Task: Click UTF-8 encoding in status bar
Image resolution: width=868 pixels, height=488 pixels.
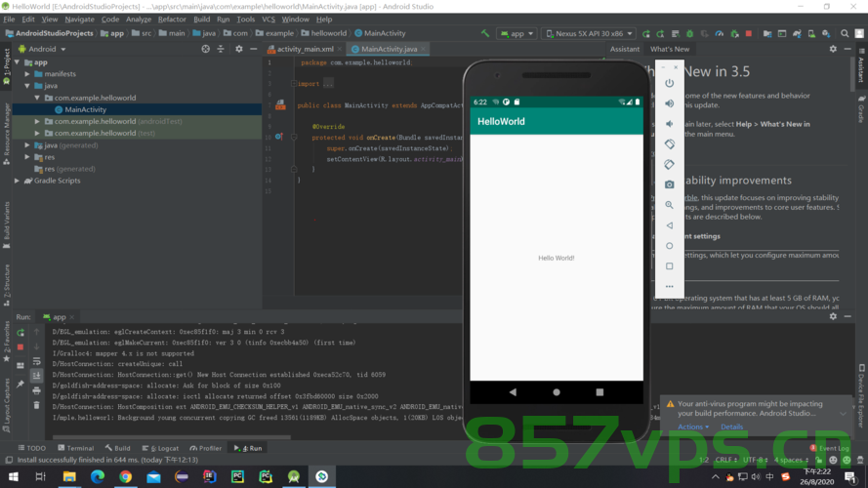Action: [755, 460]
